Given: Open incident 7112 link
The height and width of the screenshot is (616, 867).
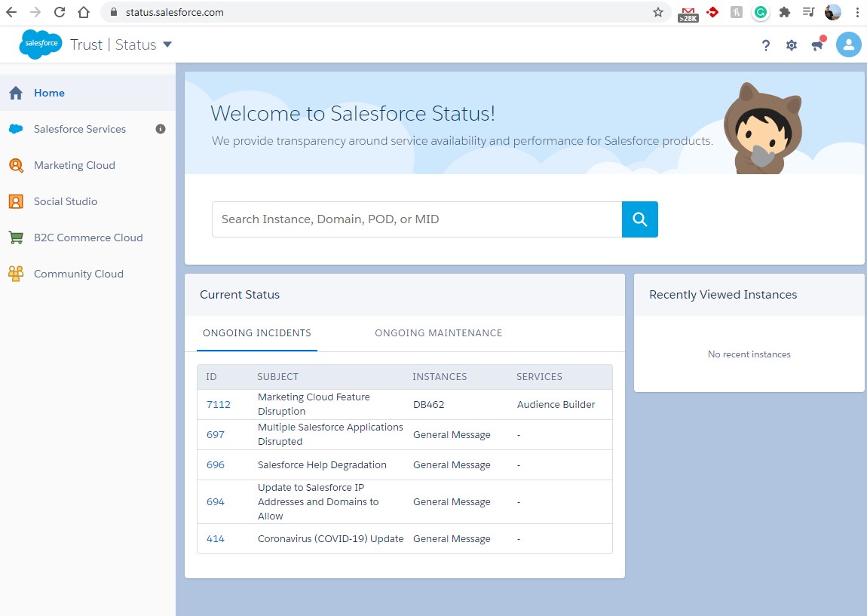Looking at the screenshot, I should pyautogui.click(x=219, y=404).
